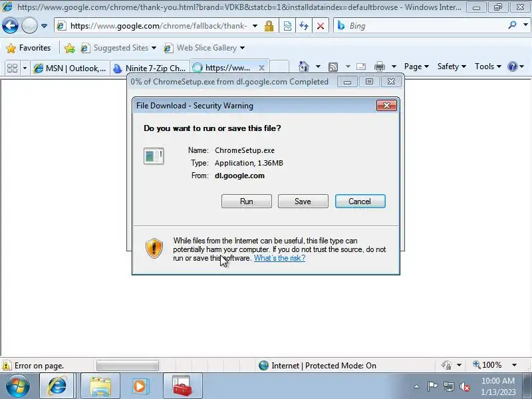Open the Page menu
This screenshot has width=532, height=399.
[416, 66]
